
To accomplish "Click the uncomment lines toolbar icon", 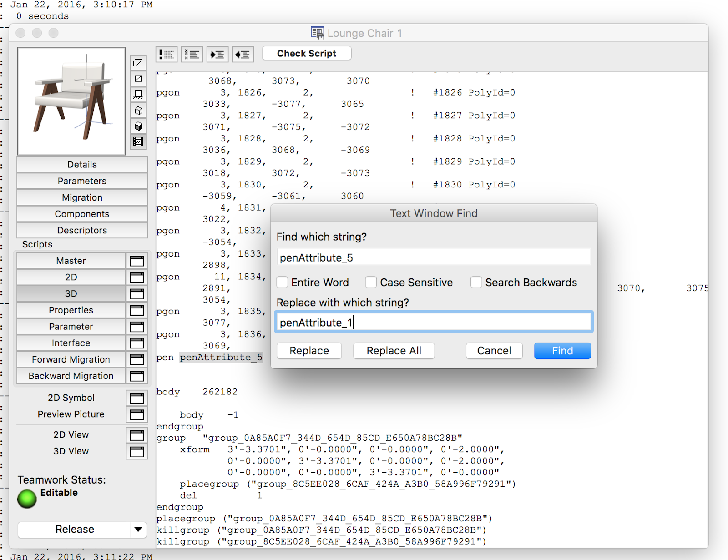I will 192,55.
